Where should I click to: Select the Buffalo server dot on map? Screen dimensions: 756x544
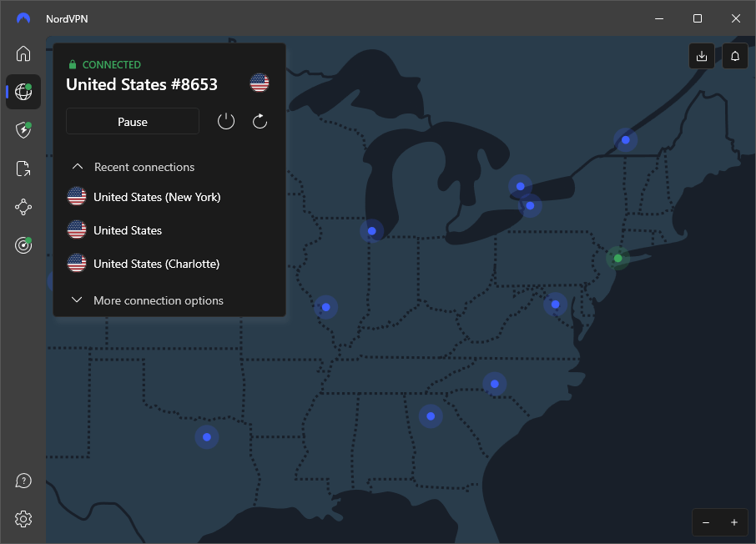pos(530,206)
